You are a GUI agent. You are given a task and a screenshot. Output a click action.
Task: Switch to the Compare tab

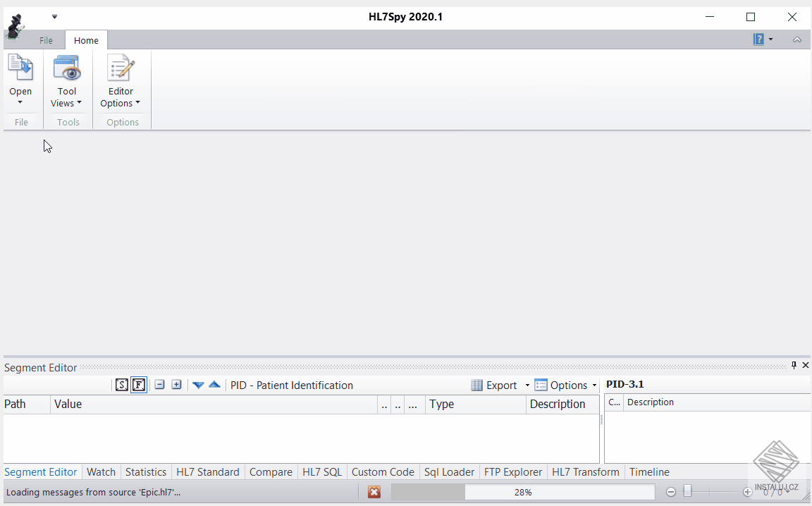(x=271, y=471)
